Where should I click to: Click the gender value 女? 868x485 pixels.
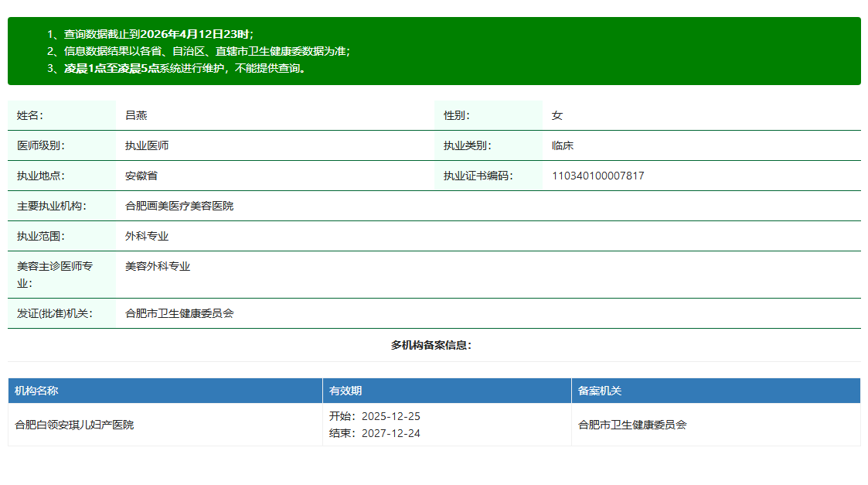(557, 115)
